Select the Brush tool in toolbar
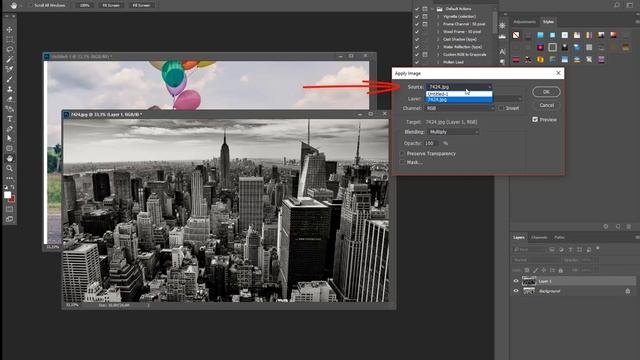 tap(9, 79)
